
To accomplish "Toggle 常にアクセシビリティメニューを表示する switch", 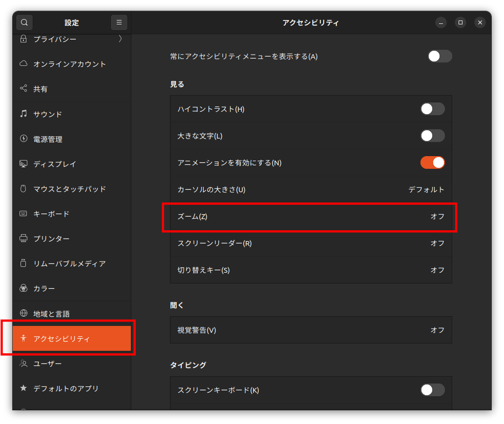I will point(440,56).
